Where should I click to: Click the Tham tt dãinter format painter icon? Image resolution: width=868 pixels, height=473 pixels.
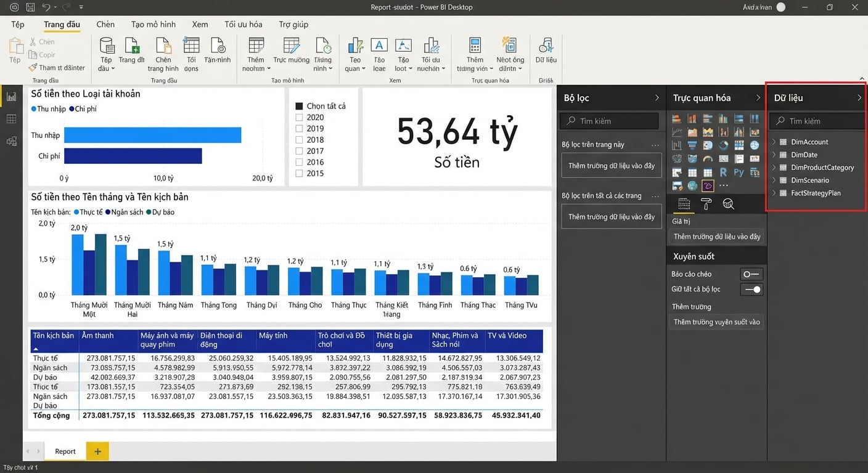(x=33, y=68)
